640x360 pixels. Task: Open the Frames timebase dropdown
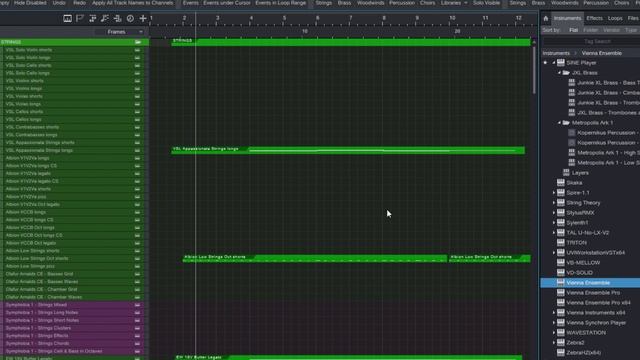point(119,32)
